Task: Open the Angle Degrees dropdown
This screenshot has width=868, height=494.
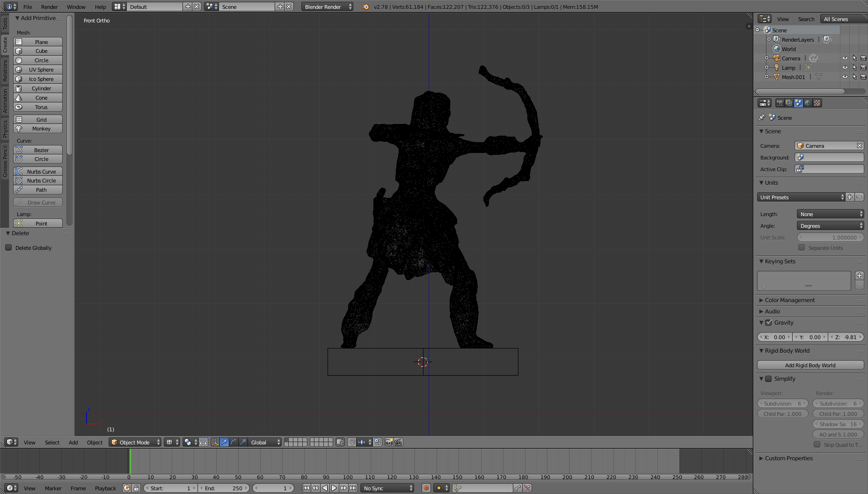Action: pos(830,225)
